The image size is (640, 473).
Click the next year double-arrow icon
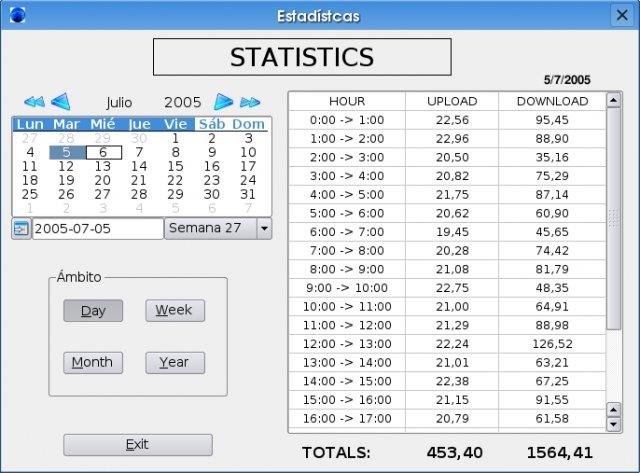point(250,102)
